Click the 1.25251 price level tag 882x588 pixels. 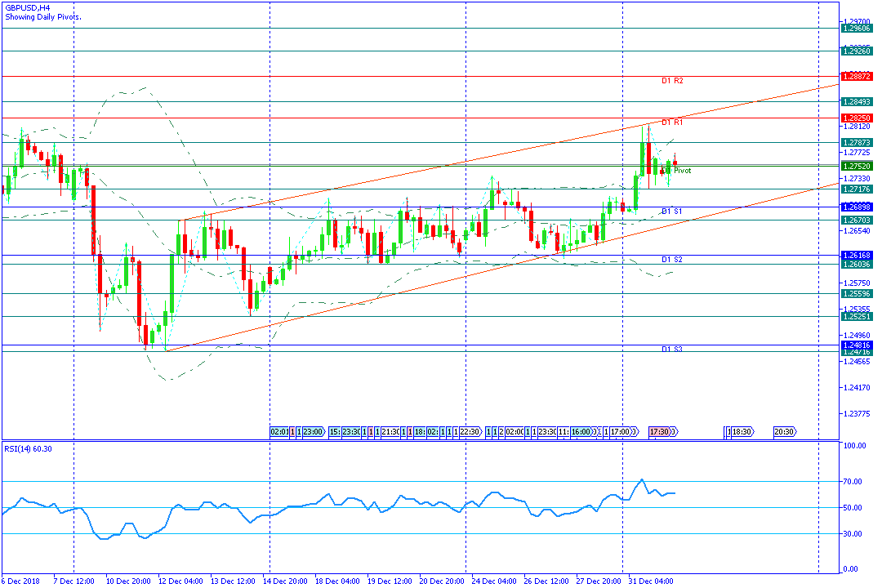coord(857,317)
